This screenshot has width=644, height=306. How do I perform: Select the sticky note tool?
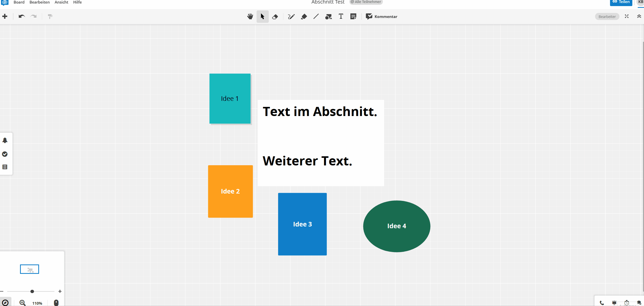(x=353, y=16)
